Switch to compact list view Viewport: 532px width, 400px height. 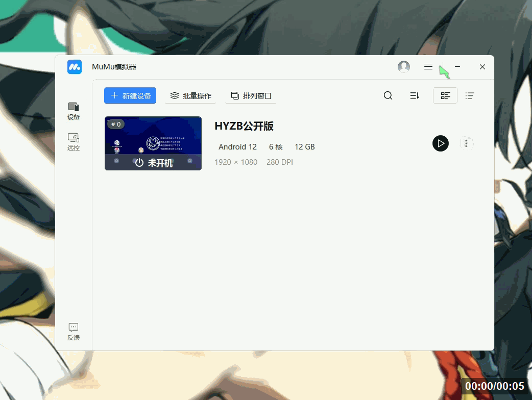[470, 95]
